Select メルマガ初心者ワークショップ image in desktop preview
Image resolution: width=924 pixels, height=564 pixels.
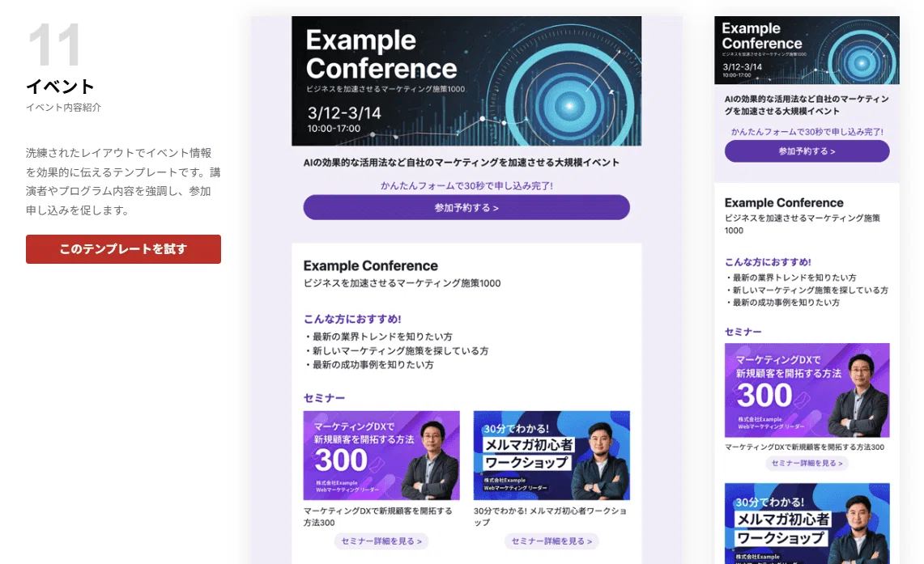(551, 456)
